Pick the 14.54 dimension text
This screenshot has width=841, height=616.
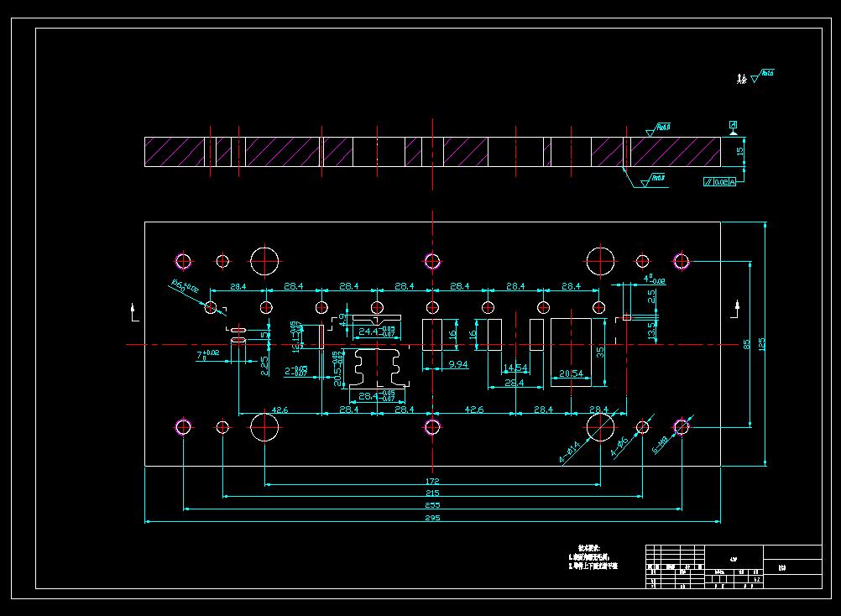coord(515,368)
